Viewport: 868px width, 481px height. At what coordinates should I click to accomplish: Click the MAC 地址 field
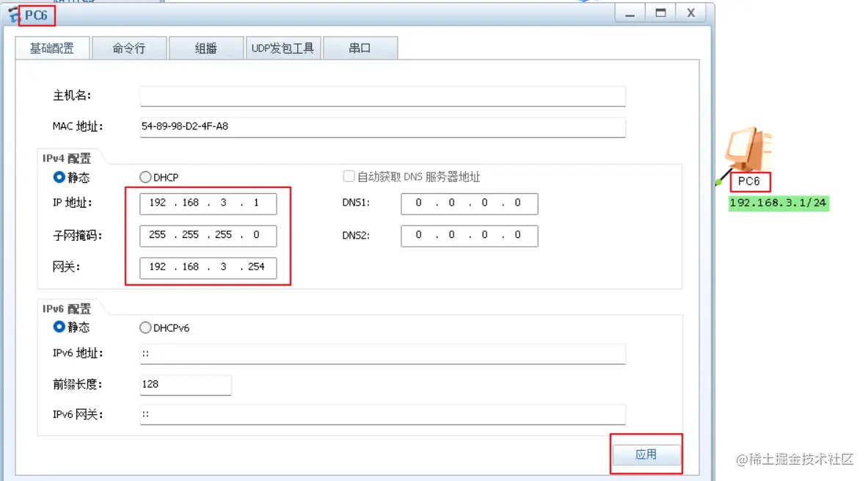[x=382, y=127]
